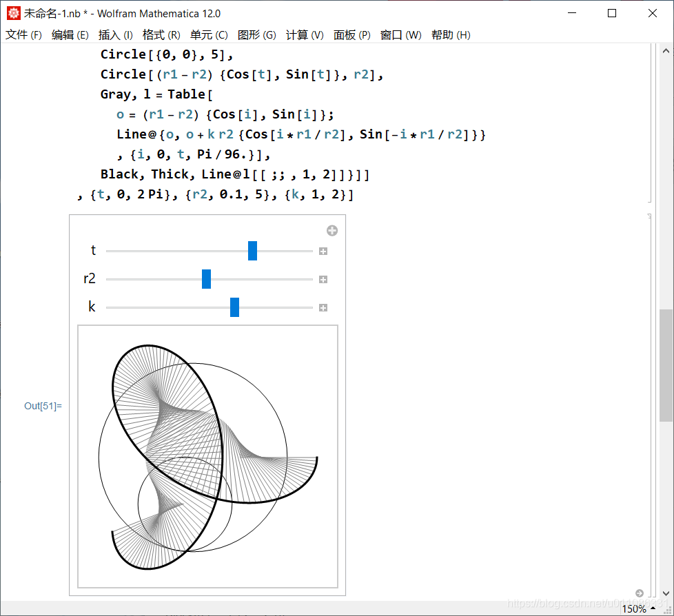This screenshot has width=674, height=616.
Task: Click the '{k, 1, 2}' range in the code
Action: [x=318, y=194]
